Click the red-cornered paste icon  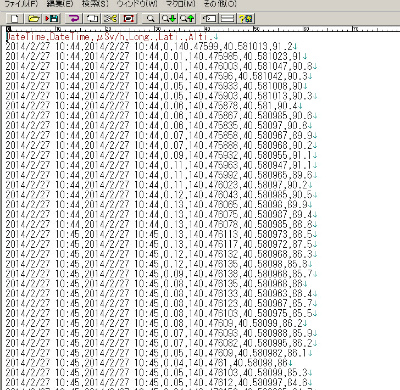click(x=129, y=18)
